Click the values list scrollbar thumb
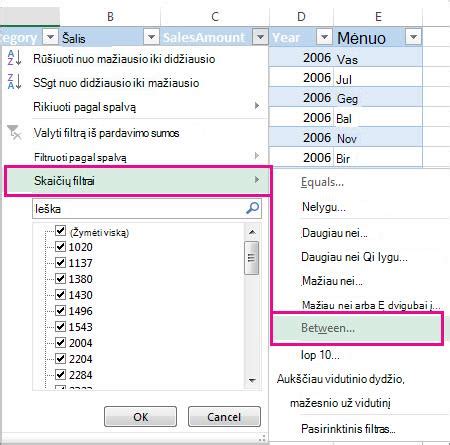This screenshot has width=450, height=445. point(252,258)
